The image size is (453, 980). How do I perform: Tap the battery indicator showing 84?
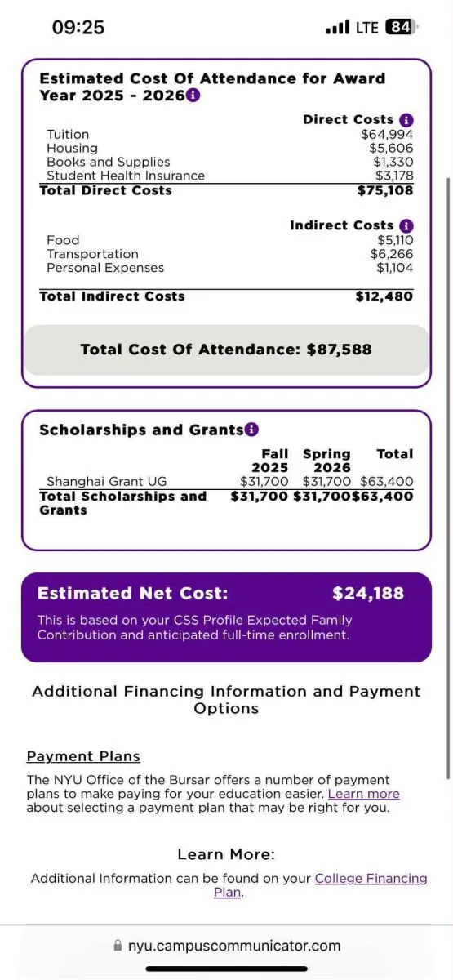(x=402, y=28)
